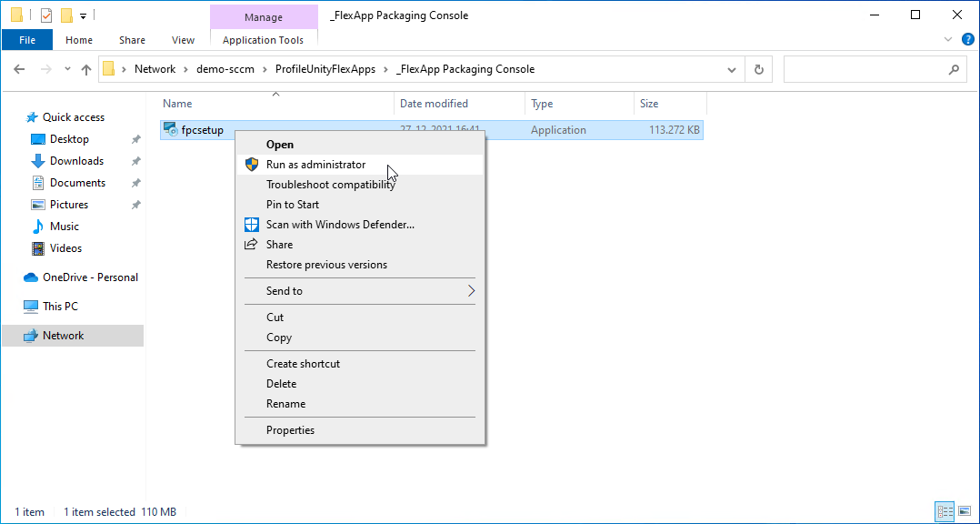Select Downloads in Quick access
This screenshot has height=524, width=980.
click(x=76, y=161)
